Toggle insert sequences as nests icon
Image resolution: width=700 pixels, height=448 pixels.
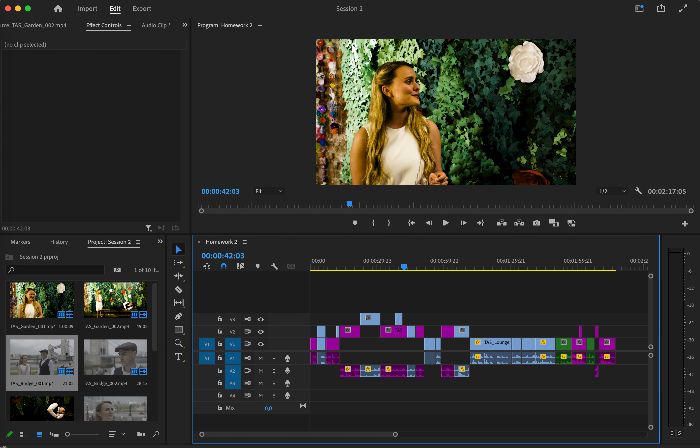click(207, 266)
